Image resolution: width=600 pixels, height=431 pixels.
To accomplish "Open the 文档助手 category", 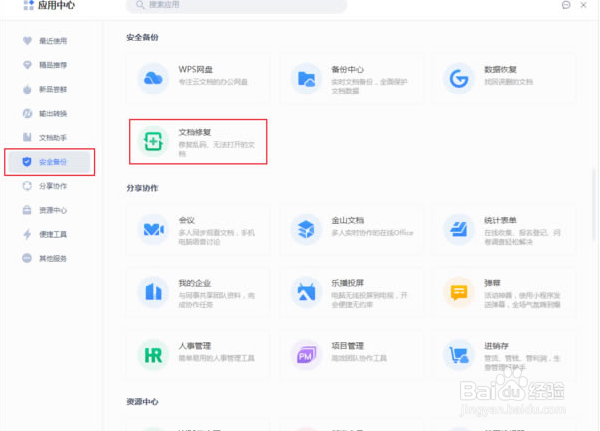I will 49,137.
